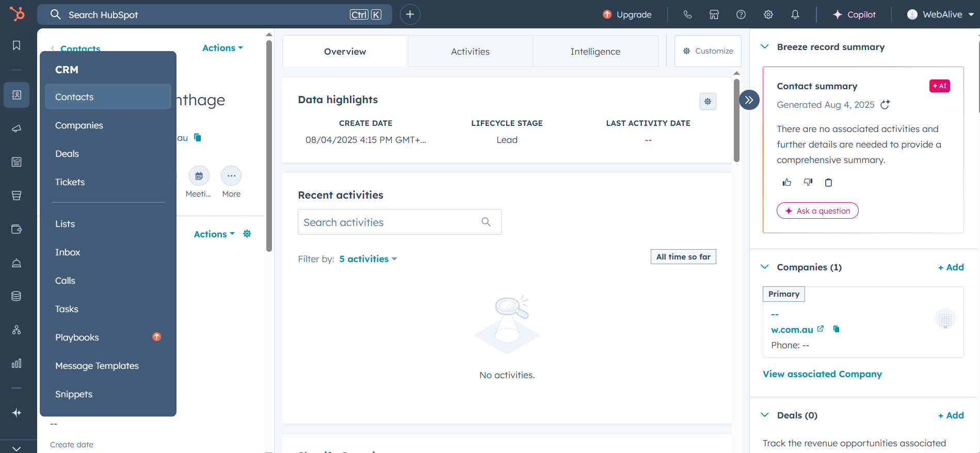Click Add next to Deals
Image resolution: width=980 pixels, height=453 pixels.
point(951,415)
